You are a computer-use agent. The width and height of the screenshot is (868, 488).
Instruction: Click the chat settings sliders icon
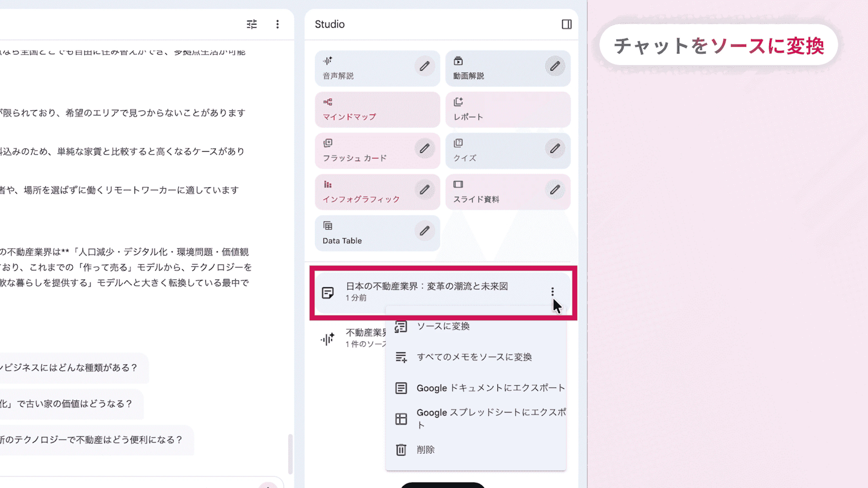251,24
